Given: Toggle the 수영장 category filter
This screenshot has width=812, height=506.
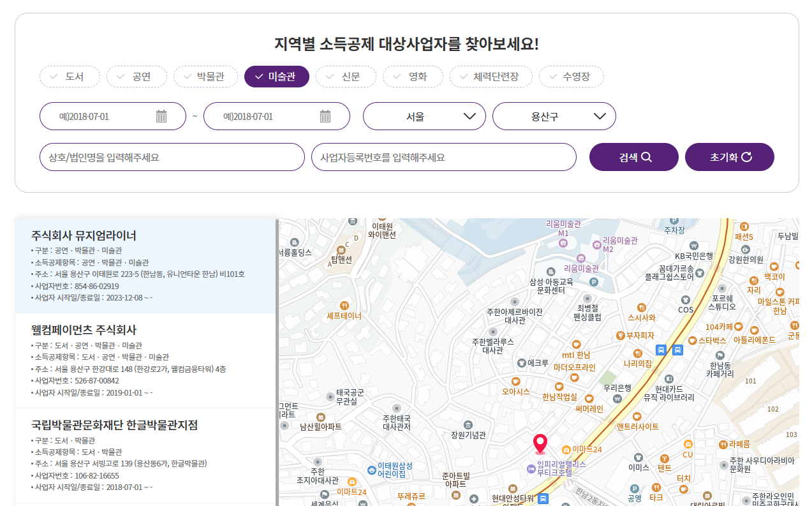Looking at the screenshot, I should pos(572,77).
